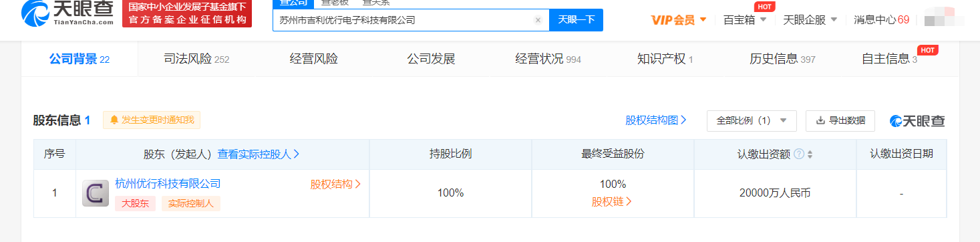Viewport: 980px width, 242px height.
Task: Click the 持股比例 column header
Action: pos(450,154)
